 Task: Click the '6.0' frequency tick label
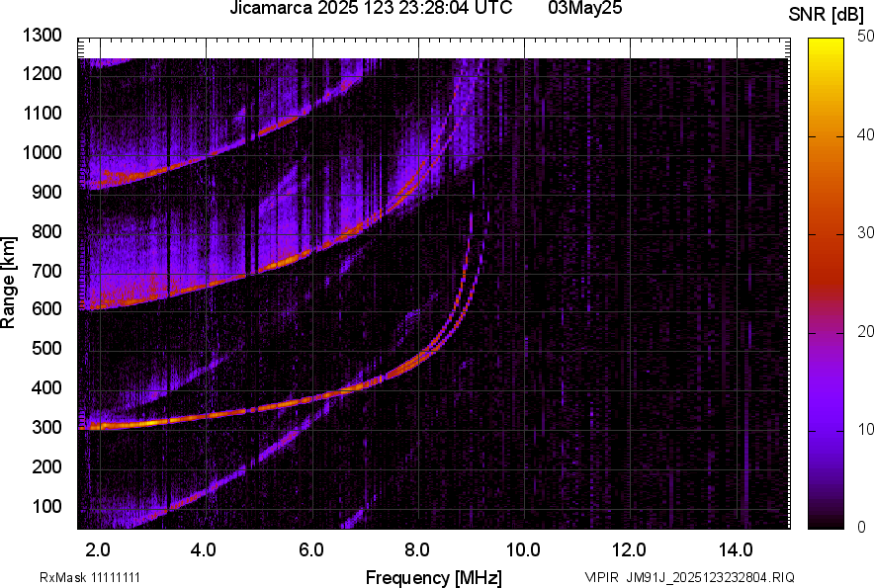point(311,550)
